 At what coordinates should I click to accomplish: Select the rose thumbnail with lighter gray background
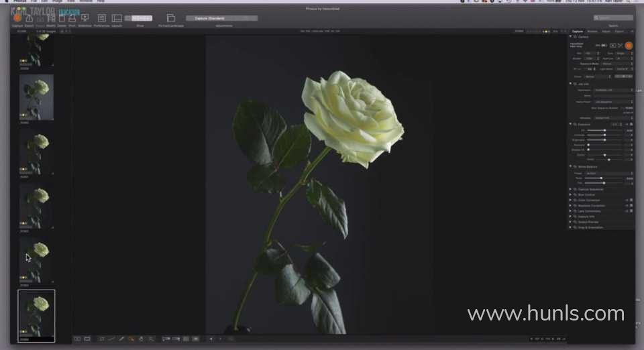tap(36, 97)
